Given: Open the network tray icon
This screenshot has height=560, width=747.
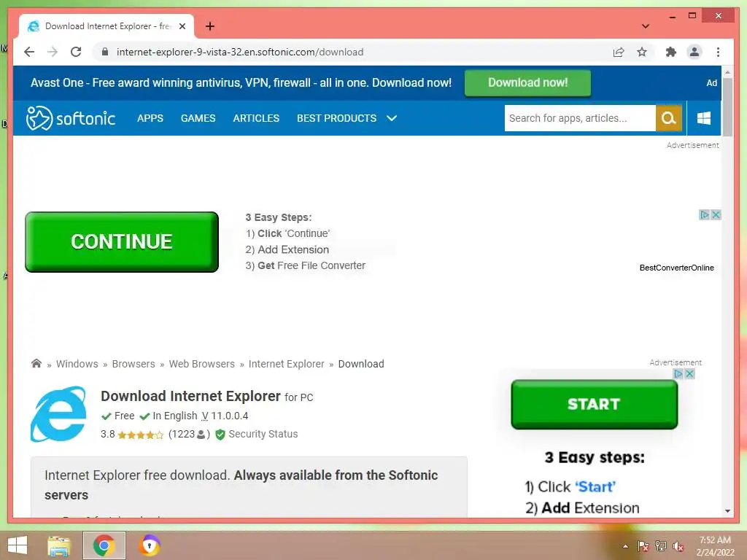Looking at the screenshot, I should pyautogui.click(x=661, y=546).
